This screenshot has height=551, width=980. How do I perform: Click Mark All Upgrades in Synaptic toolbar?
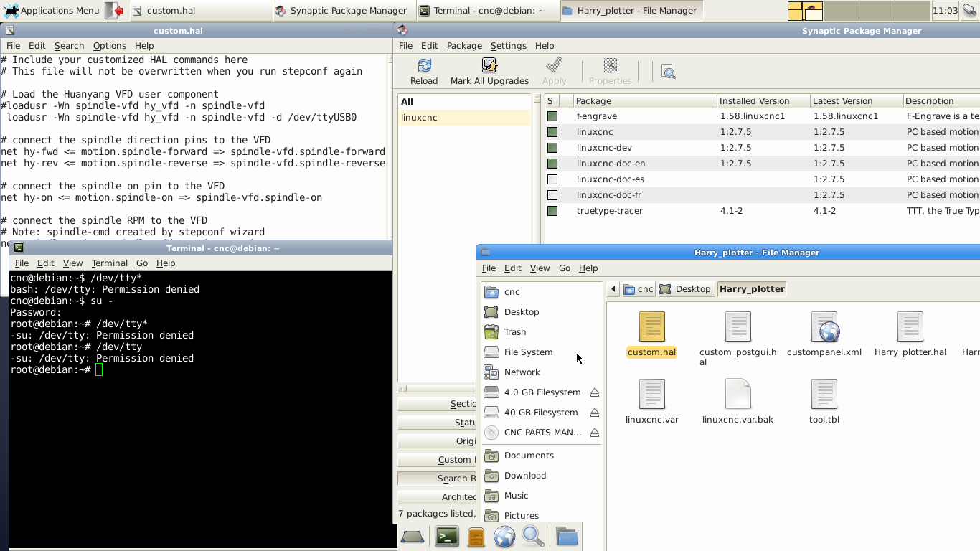pos(489,72)
